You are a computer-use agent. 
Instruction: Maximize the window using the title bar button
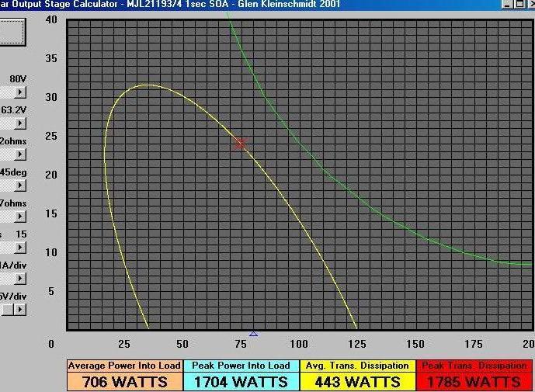click(x=519, y=4)
